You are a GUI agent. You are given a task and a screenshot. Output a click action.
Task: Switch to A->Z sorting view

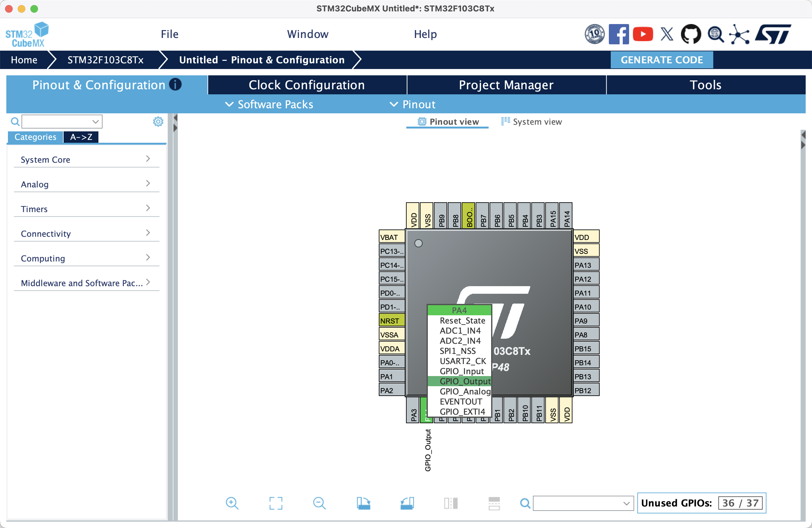tap(81, 137)
